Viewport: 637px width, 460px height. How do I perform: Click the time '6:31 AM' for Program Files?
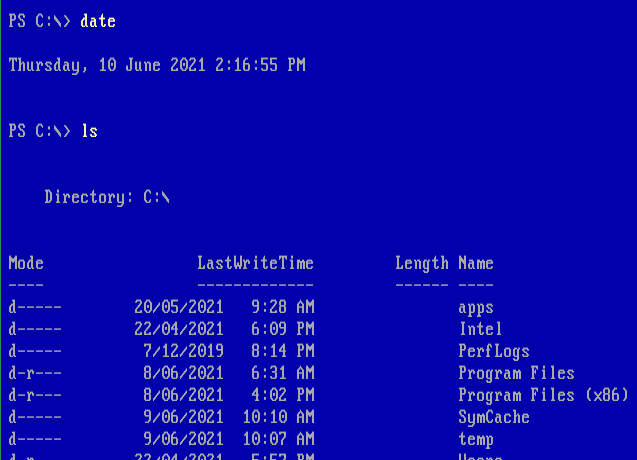tap(283, 373)
